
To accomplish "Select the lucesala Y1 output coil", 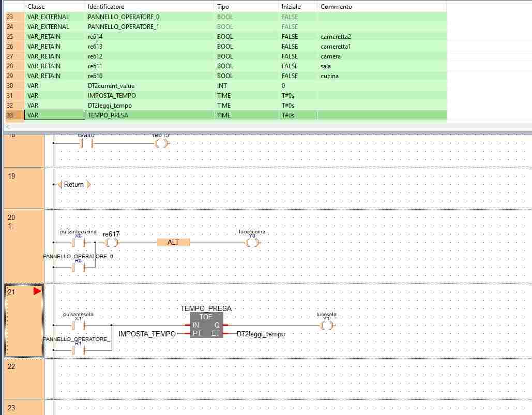I will 326,325.
